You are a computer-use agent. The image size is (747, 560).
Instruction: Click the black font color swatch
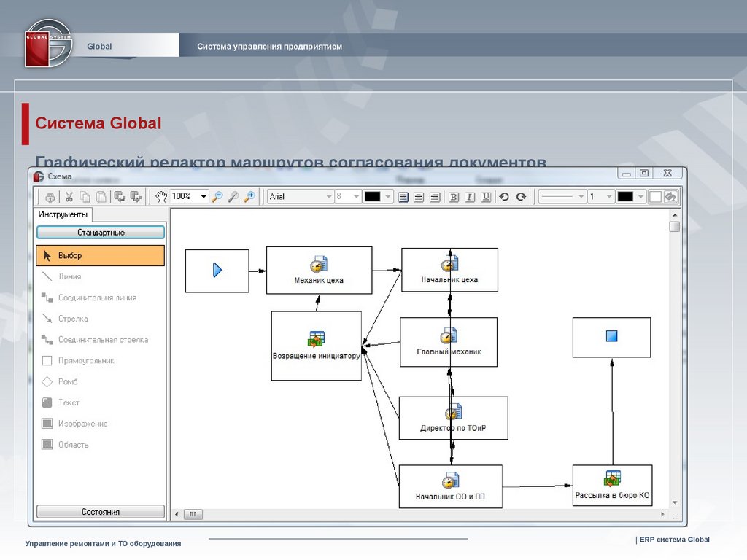[x=372, y=197]
